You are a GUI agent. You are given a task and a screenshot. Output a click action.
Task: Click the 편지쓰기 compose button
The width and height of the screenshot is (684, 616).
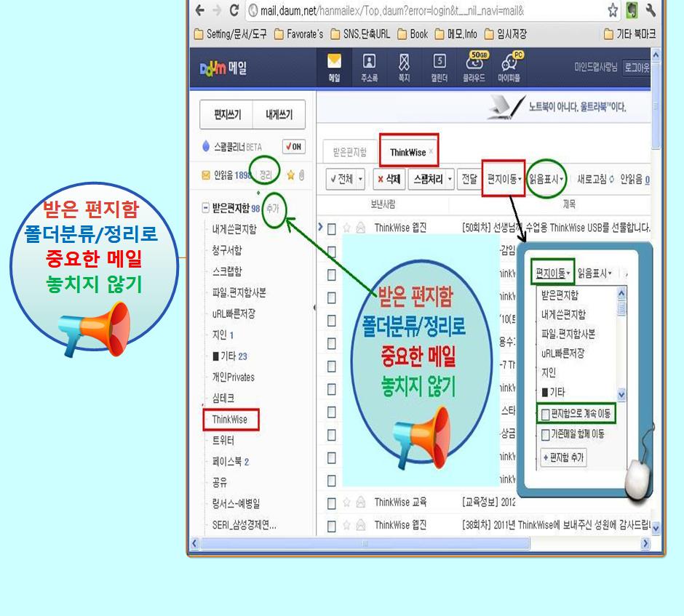click(x=226, y=115)
